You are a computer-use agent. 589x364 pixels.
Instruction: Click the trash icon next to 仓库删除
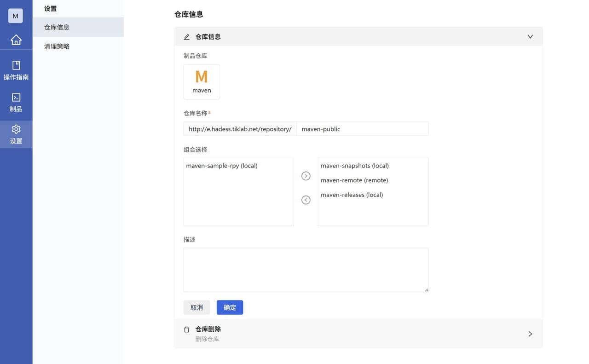coord(186,329)
